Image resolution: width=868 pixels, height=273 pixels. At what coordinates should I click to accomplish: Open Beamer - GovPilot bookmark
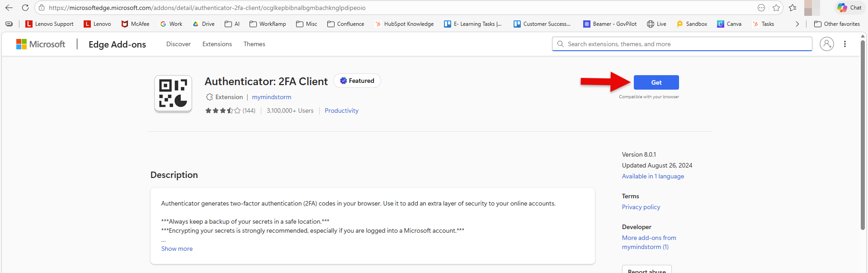[x=610, y=24]
